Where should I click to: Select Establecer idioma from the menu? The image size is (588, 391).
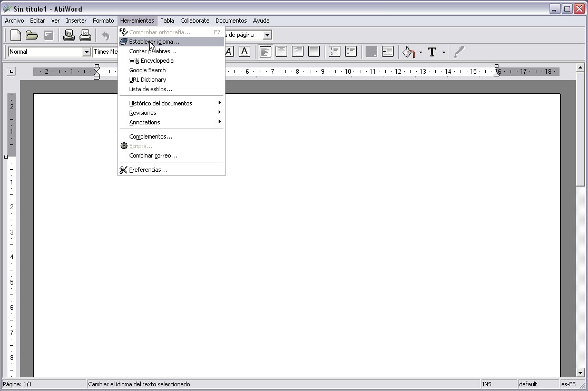171,42
